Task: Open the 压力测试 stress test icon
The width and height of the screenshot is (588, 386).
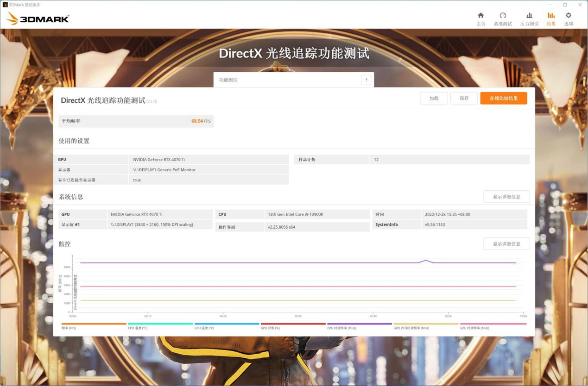Action: (x=529, y=15)
